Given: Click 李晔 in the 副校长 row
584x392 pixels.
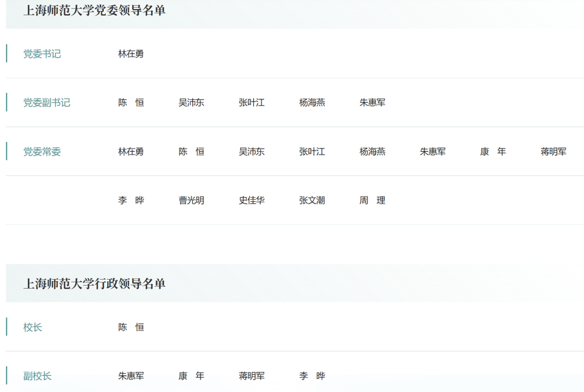Looking at the screenshot, I should [x=311, y=376].
